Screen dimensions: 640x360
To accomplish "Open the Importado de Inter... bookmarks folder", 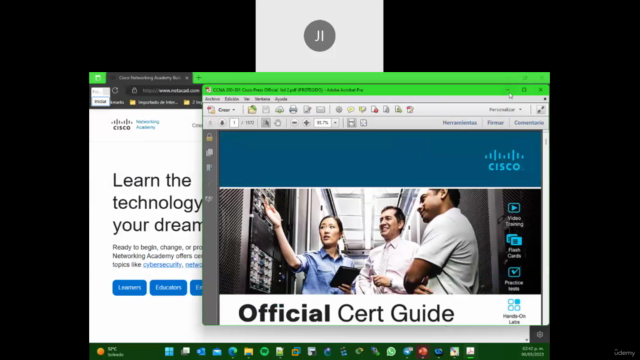I will click(x=154, y=102).
